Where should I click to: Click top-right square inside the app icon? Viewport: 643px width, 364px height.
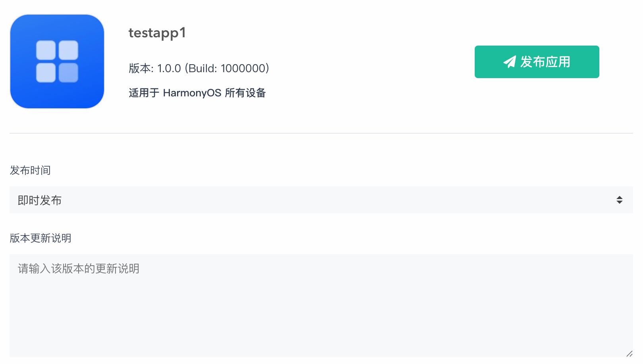[68, 50]
